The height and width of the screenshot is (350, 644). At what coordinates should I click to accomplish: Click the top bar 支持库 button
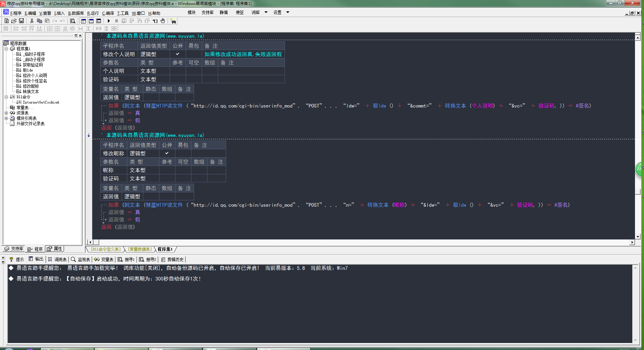coord(207,12)
